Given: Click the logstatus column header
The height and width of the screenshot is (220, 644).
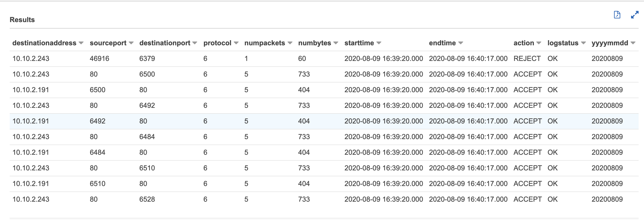Looking at the screenshot, I should [563, 43].
